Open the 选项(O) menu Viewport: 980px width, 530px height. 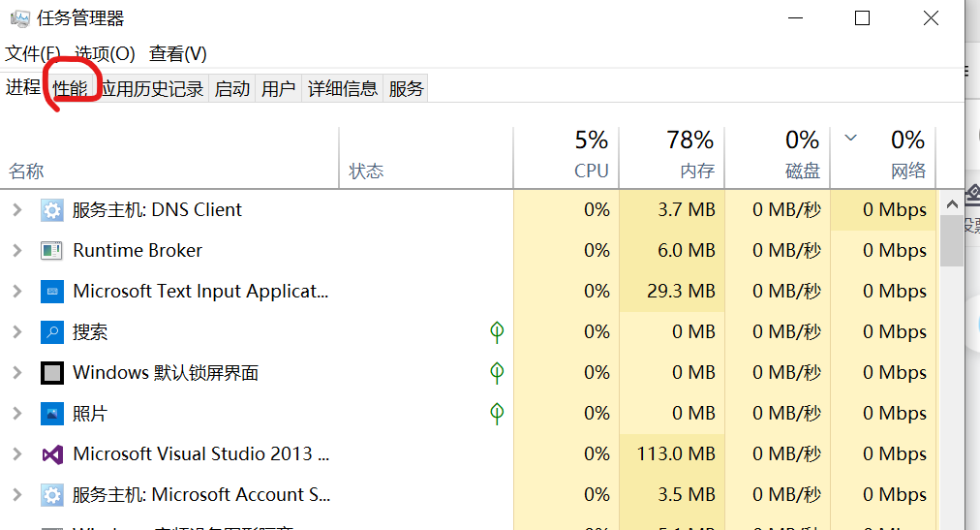[105, 53]
